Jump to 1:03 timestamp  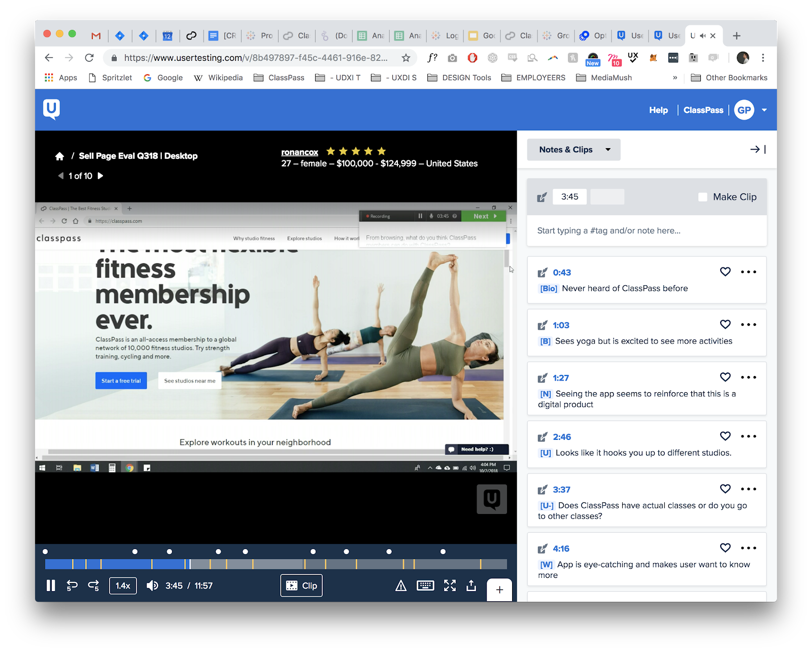[x=561, y=325]
